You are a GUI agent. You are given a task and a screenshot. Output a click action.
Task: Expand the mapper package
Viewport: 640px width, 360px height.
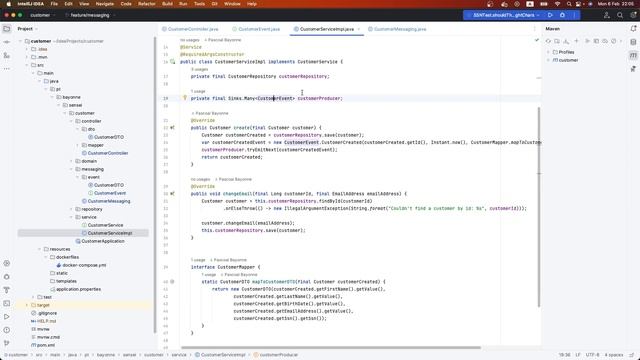tap(78, 145)
